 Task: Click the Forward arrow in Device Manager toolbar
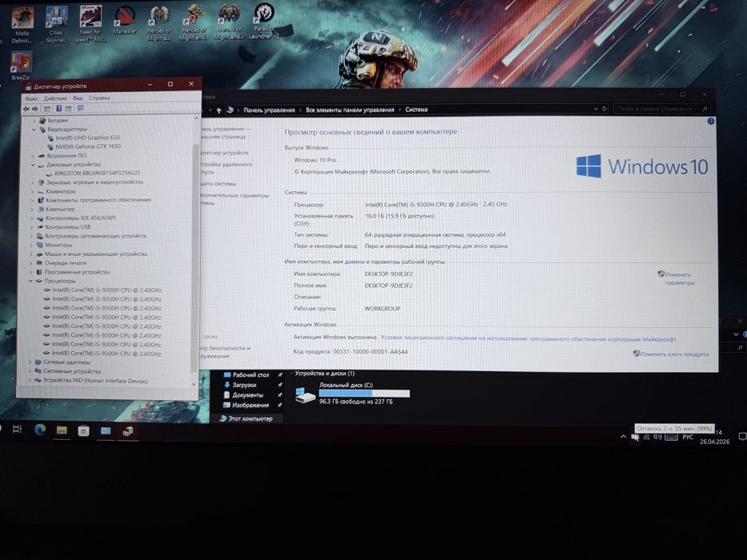point(34,109)
